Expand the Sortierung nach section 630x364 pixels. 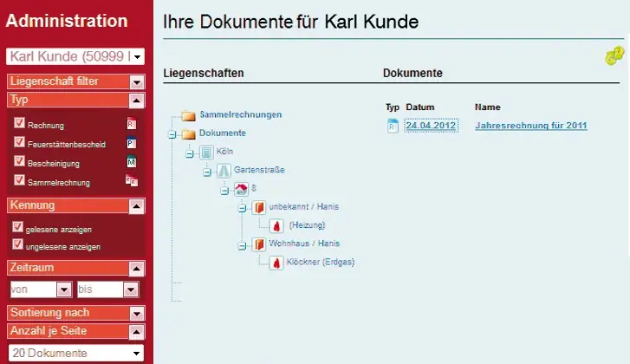click(x=136, y=313)
